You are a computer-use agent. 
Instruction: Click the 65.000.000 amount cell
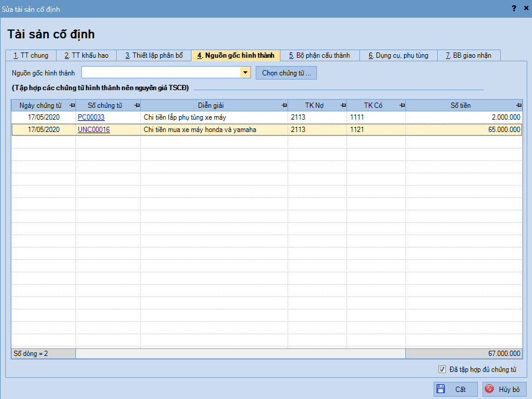tap(464, 130)
